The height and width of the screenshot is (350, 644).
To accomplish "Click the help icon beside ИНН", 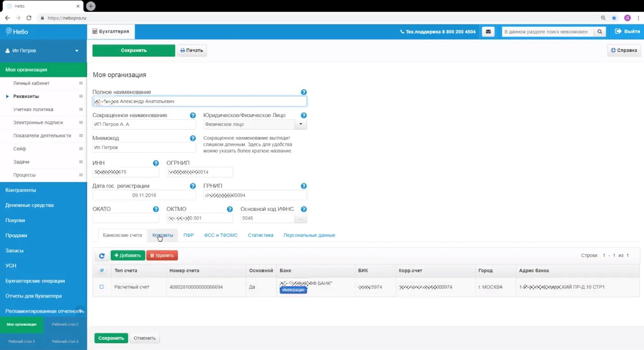I will pos(156,163).
